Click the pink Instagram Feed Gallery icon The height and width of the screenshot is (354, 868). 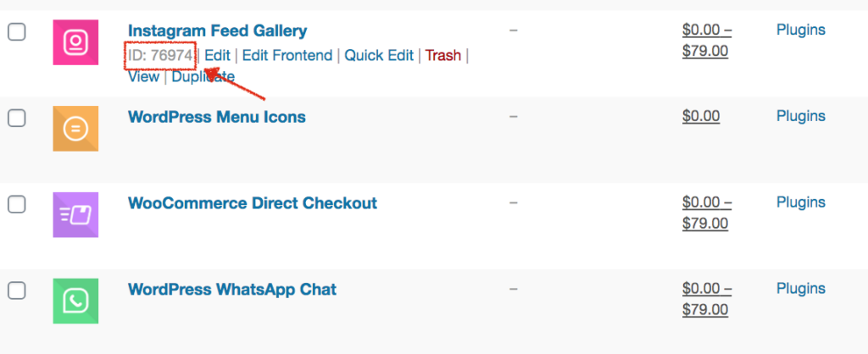(x=75, y=42)
